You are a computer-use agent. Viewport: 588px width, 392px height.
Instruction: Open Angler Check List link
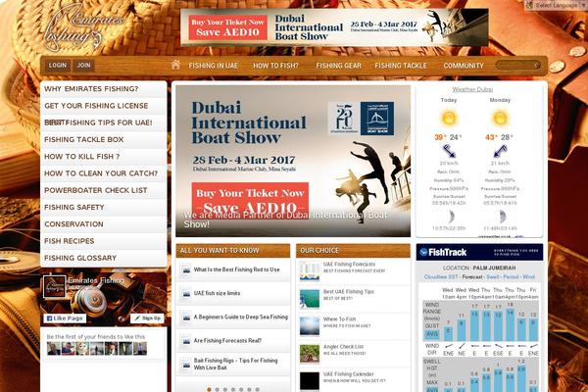coord(344,347)
